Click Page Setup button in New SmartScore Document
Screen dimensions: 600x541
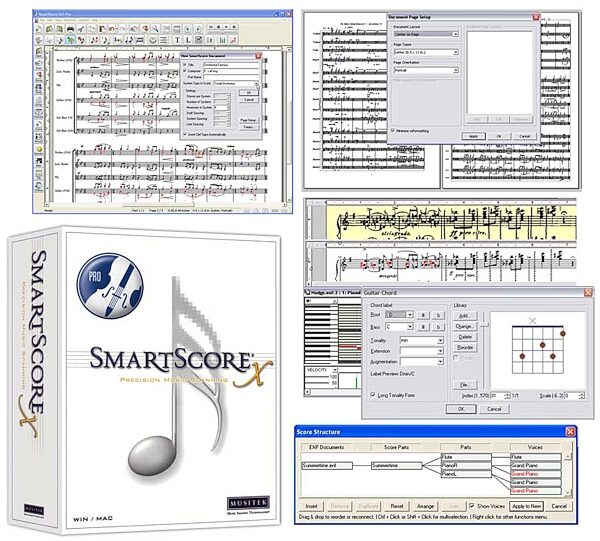(x=248, y=120)
